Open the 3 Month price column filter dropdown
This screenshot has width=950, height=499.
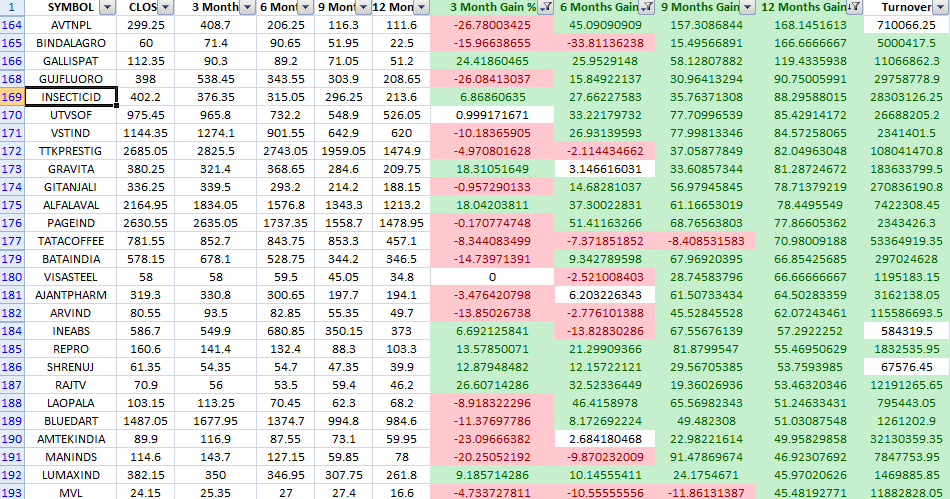tap(247, 7)
